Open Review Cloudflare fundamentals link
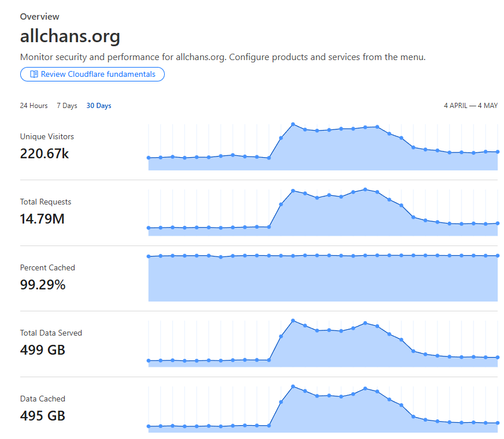This screenshot has width=504, height=439. coord(92,74)
